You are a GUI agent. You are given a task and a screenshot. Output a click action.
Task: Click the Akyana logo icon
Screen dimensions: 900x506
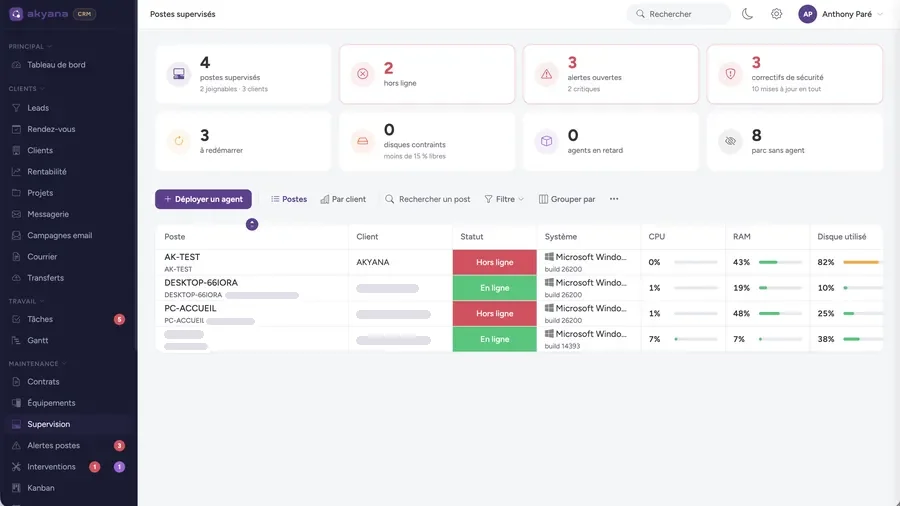pyautogui.click(x=16, y=14)
